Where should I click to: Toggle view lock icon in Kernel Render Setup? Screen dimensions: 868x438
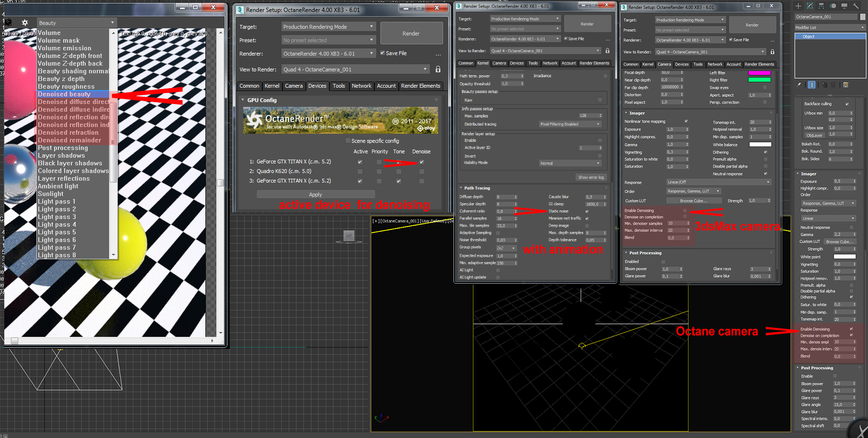pyautogui.click(x=608, y=51)
